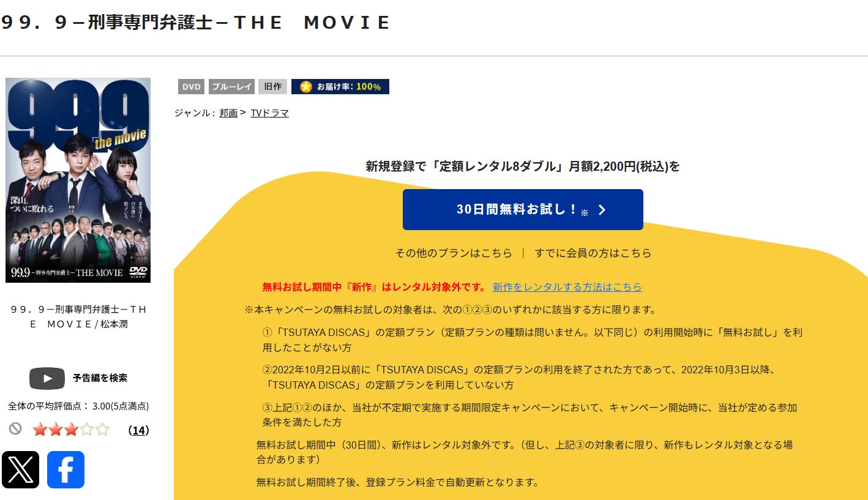The height and width of the screenshot is (500, 868).
Task: Open すでに会員の方はこちら link
Action: click(593, 253)
